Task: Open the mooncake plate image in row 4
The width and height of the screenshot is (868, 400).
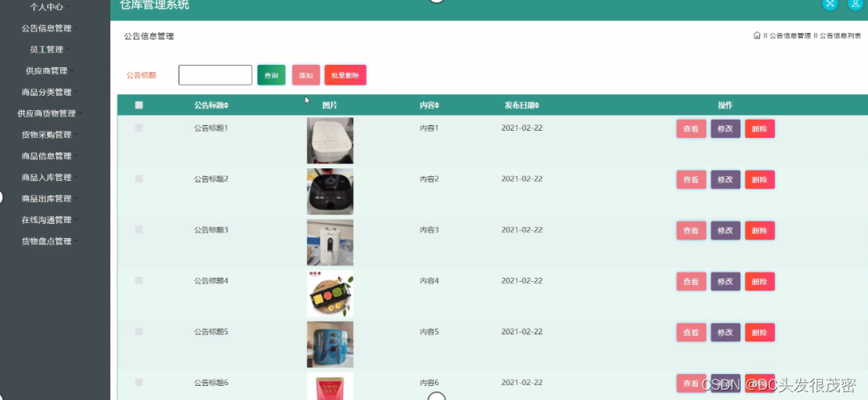Action: (330, 294)
